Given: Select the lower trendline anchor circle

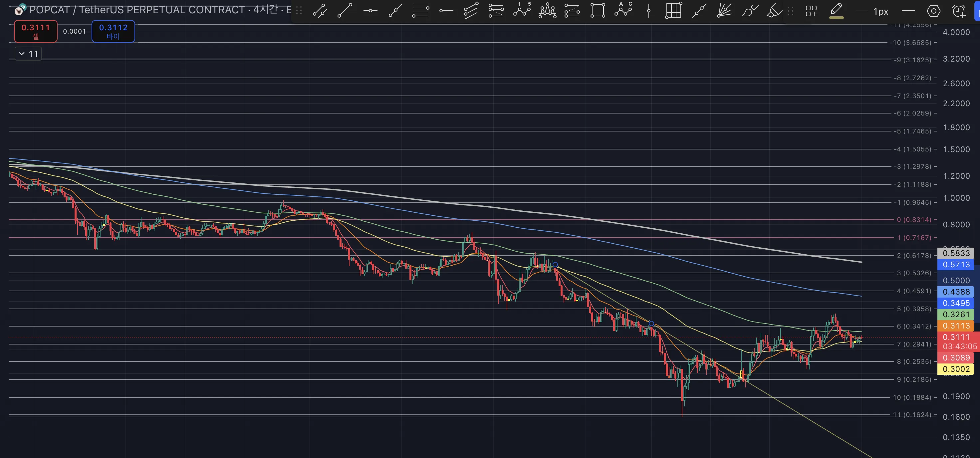Looking at the screenshot, I should 651,324.
